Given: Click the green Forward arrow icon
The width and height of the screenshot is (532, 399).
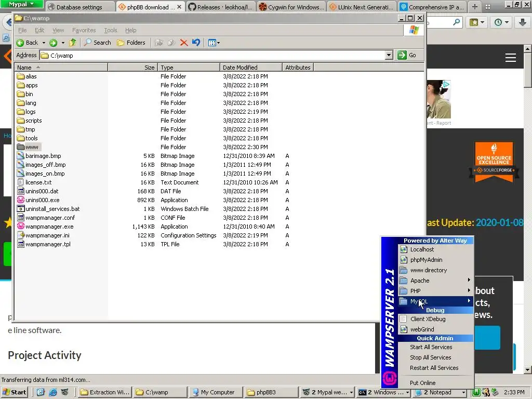Looking at the screenshot, I should point(54,43).
